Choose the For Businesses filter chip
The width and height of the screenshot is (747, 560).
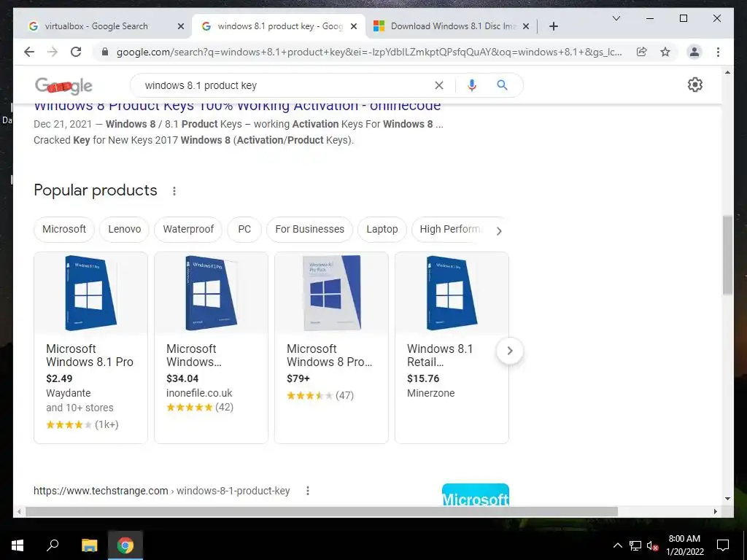pos(309,229)
